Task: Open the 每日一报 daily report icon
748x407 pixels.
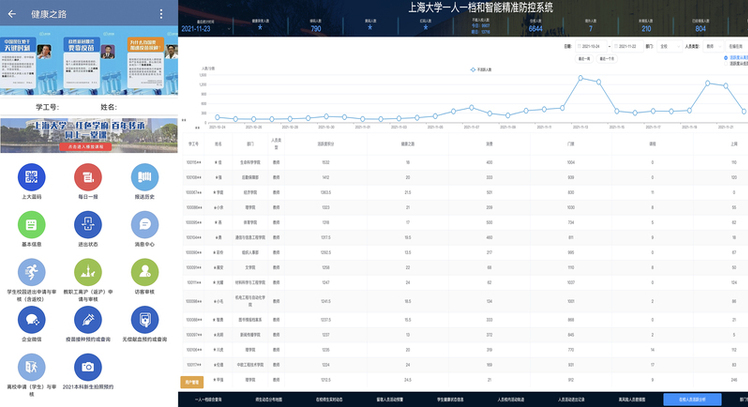Action: (x=88, y=178)
